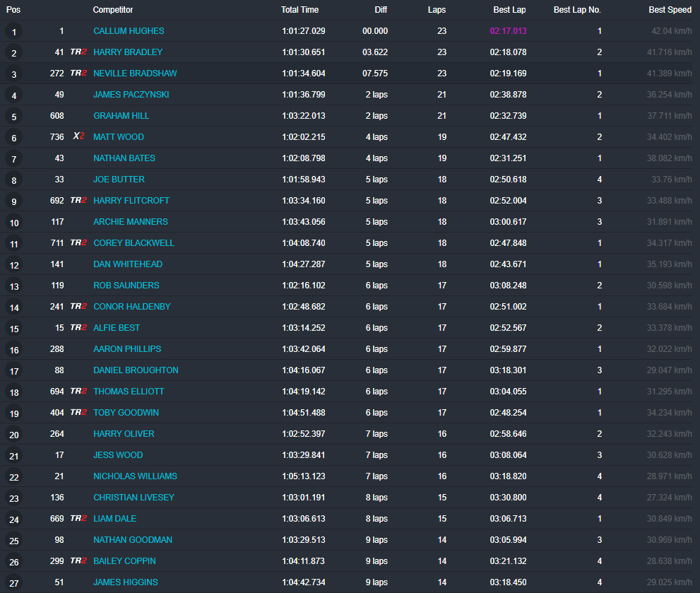Open Graham Hill's competitor link
The height and width of the screenshot is (593, 700).
pyautogui.click(x=121, y=116)
